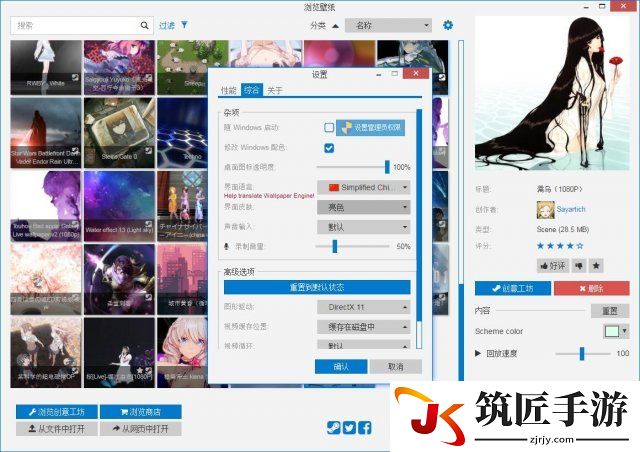Click Help translate Wallpaper Engine link
The image size is (640, 452).
269,196
